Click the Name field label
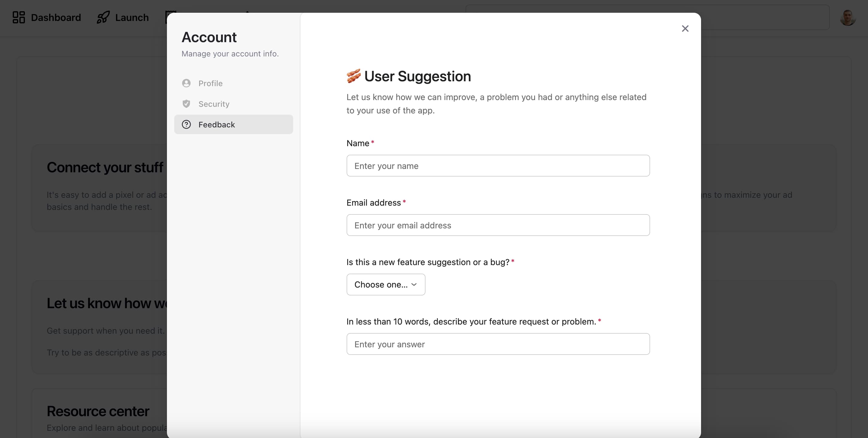 (x=358, y=143)
